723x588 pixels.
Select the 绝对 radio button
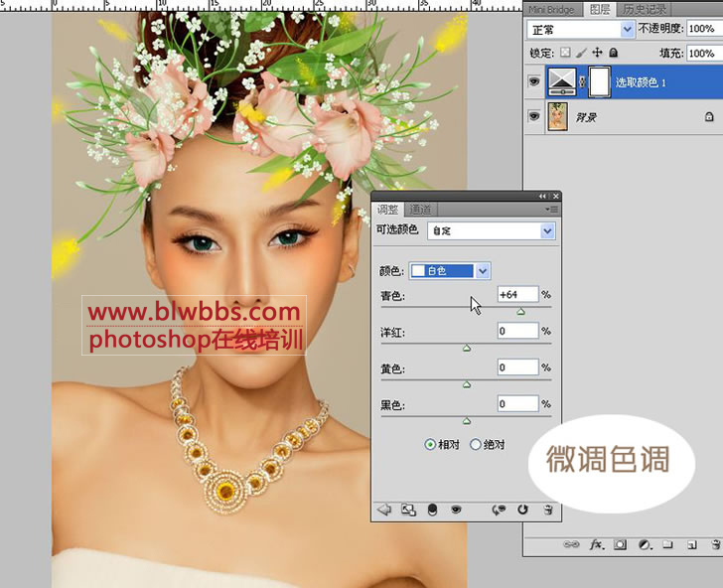[476, 445]
